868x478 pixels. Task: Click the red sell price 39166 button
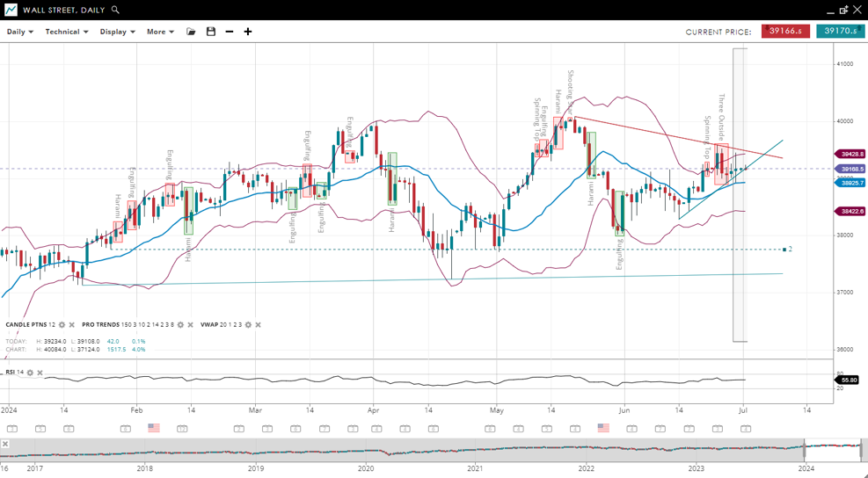coord(785,32)
